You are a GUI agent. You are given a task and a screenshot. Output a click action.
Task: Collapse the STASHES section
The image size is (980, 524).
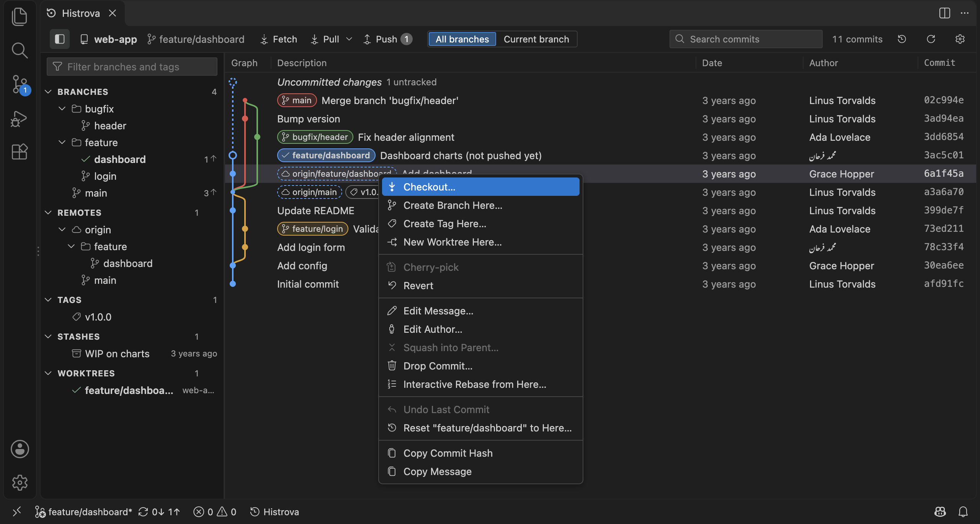click(132, 337)
